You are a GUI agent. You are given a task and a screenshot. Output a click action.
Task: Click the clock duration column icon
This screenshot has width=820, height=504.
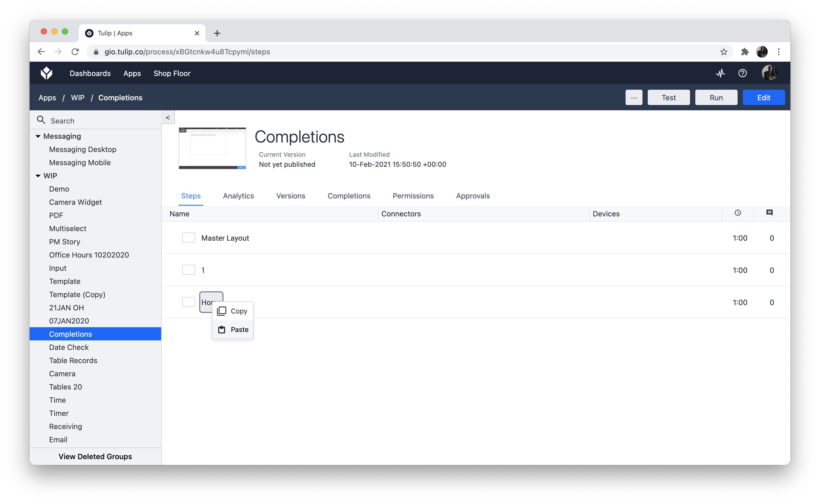[x=738, y=213]
